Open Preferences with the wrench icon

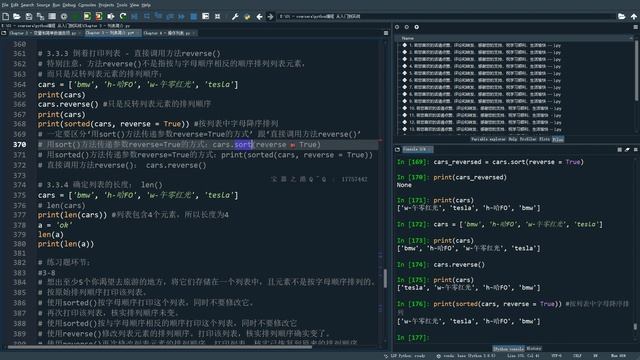coord(235,16)
